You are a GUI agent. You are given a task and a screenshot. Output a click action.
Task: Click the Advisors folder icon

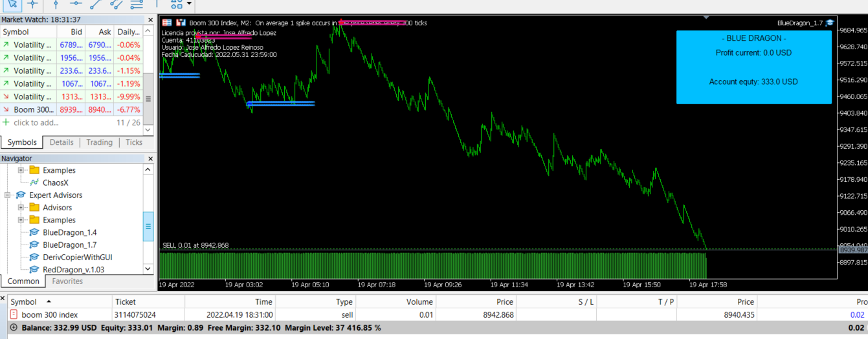(x=34, y=208)
